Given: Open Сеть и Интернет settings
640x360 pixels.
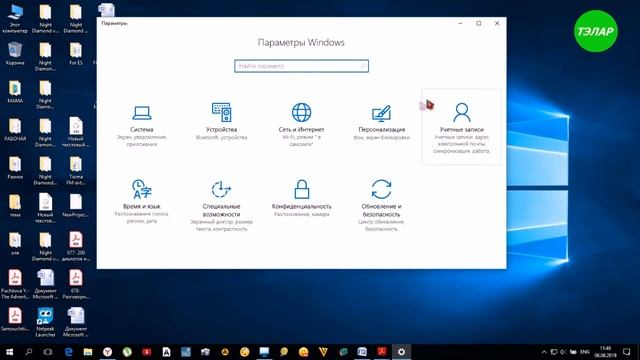Looking at the screenshot, I should click(x=301, y=124).
